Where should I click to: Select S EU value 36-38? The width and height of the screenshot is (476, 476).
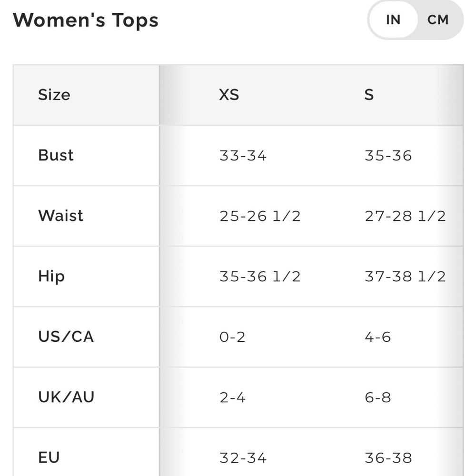388,458
